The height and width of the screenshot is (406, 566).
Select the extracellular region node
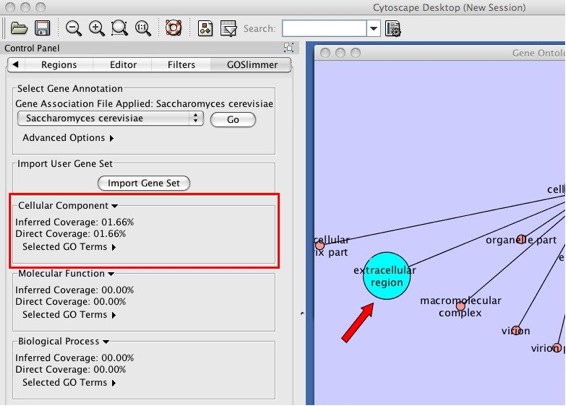pos(386,276)
